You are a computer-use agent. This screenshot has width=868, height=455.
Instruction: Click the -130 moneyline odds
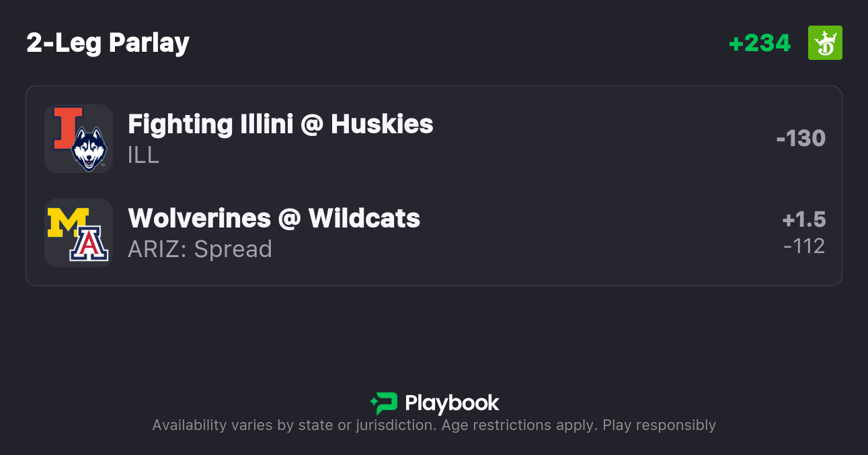(800, 139)
